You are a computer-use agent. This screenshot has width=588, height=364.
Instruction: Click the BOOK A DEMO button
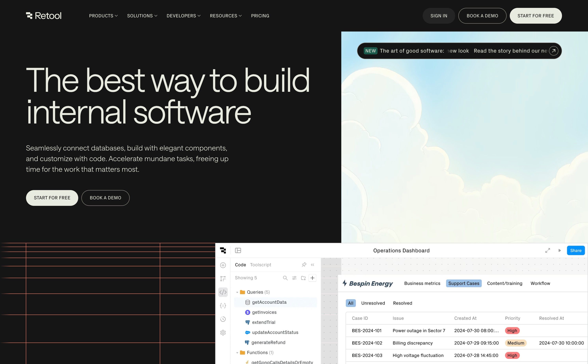482,16
